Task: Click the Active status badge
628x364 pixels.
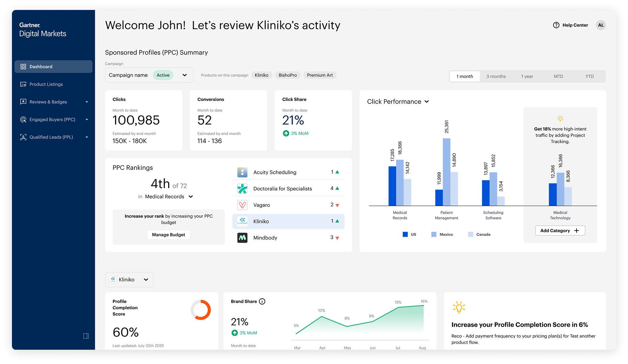Action: pyautogui.click(x=163, y=75)
